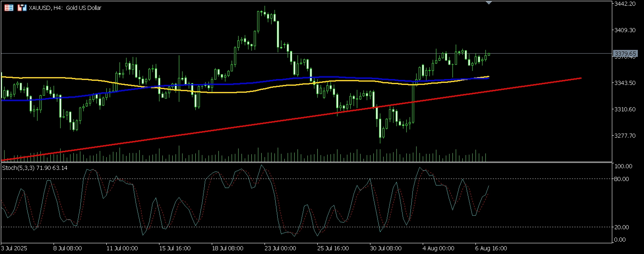Image resolution: width=644 pixels, height=254 pixels.
Task: Click the 4 Aug 00:00 time label
Action: 439,249
